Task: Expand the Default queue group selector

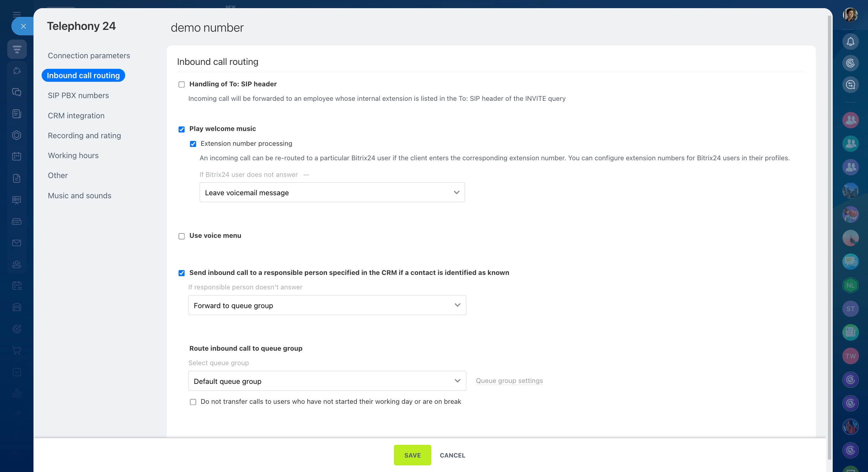Action: (x=327, y=381)
